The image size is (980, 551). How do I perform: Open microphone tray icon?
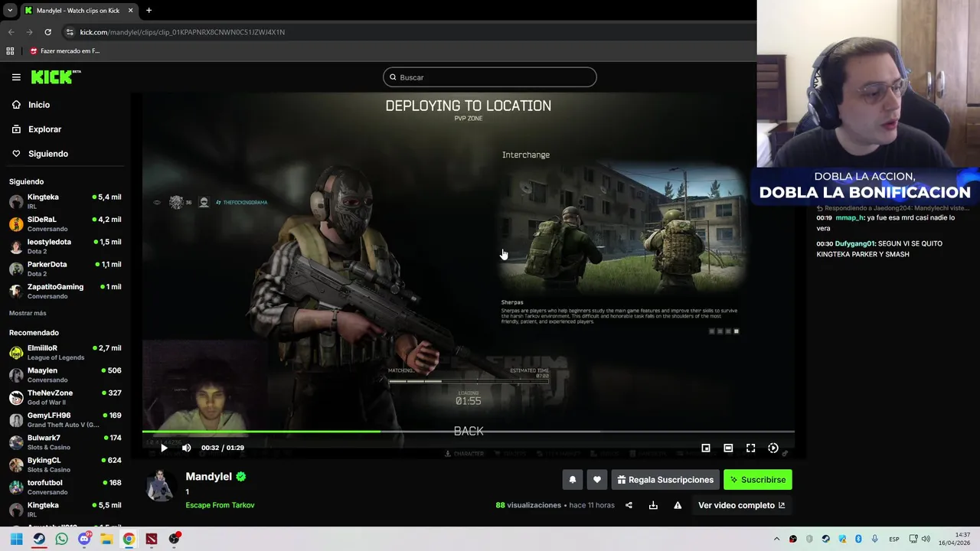[874, 539]
